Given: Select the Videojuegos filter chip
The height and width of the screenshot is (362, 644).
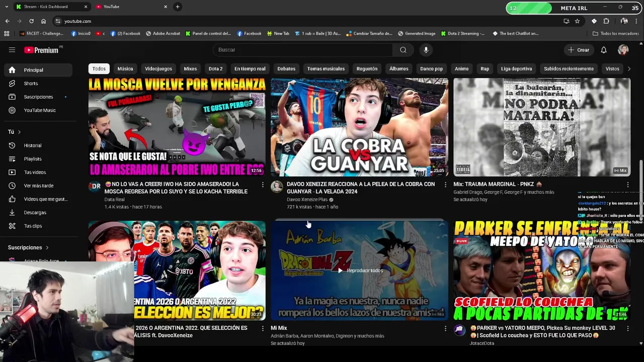Looking at the screenshot, I should (158, 68).
